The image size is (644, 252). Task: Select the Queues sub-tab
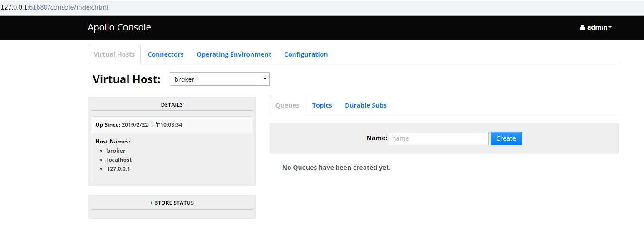point(287,105)
